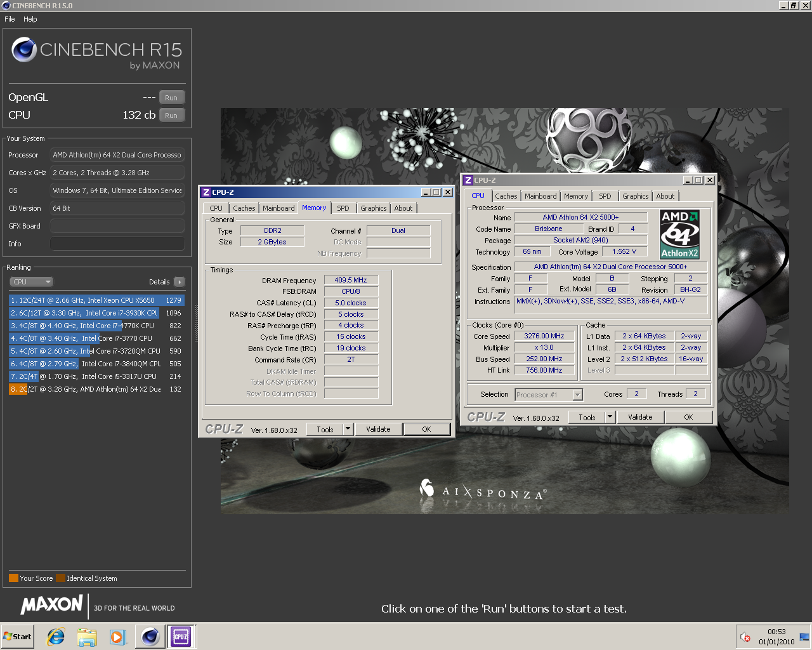
Task: Click Tools button in Memory CPU-Z window
Action: click(325, 430)
